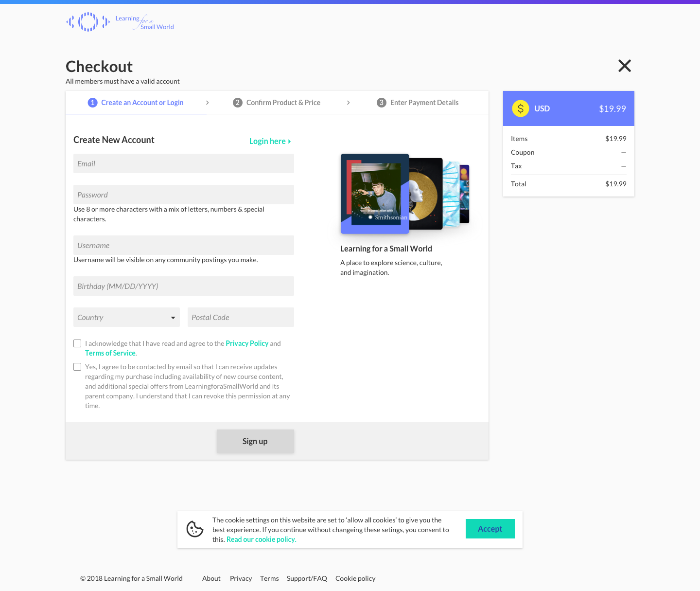Click the step 2 number circle

coord(238,103)
